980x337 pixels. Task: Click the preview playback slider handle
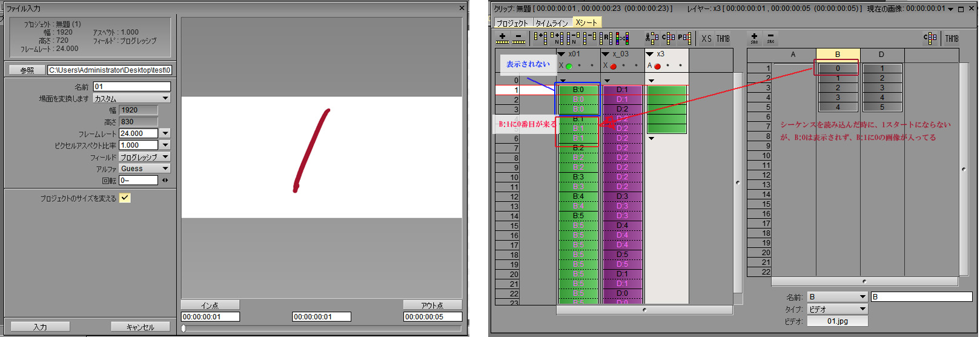(x=184, y=329)
